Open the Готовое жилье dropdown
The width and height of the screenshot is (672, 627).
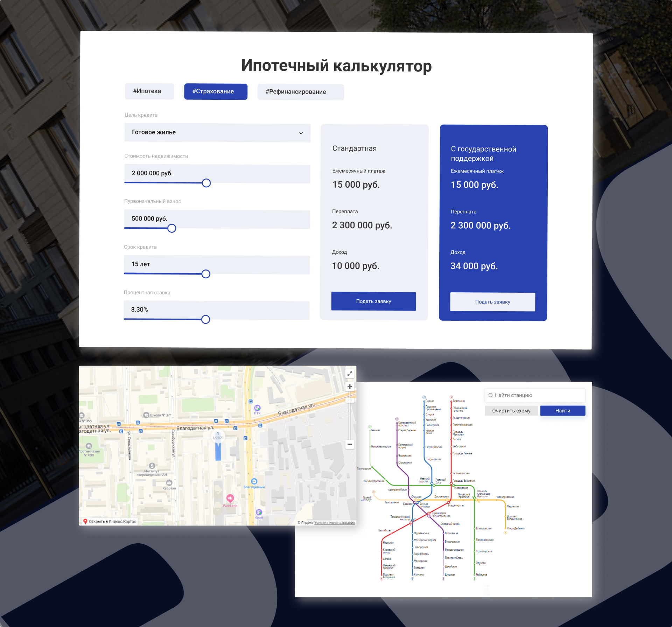pos(217,133)
